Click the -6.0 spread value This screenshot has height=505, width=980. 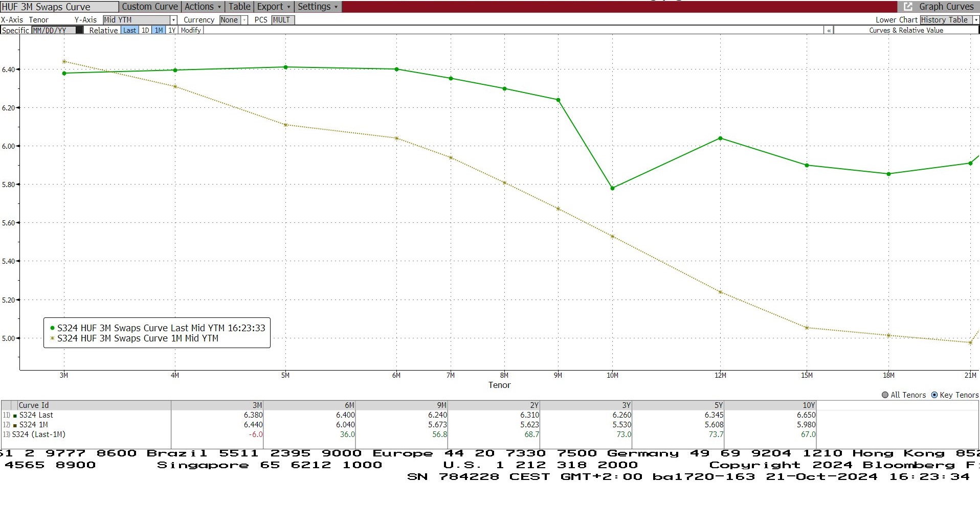(256, 434)
